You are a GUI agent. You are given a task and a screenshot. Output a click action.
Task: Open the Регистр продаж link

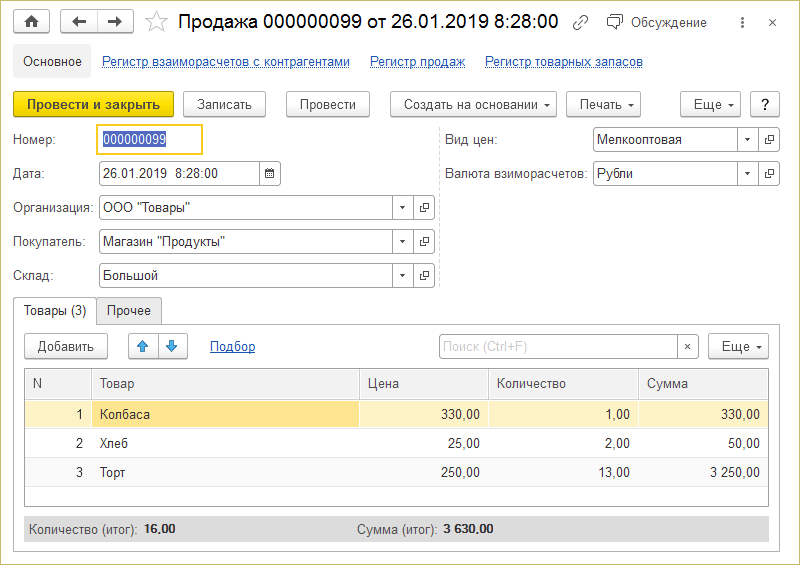click(x=417, y=62)
